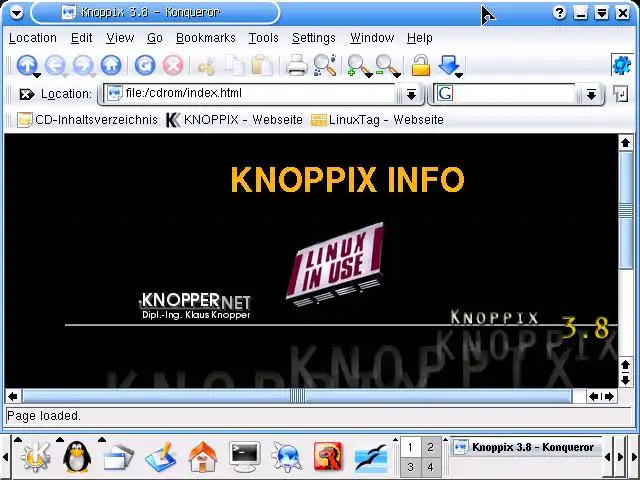Open the Up button history arrow
This screenshot has height=480, width=640.
(37, 75)
